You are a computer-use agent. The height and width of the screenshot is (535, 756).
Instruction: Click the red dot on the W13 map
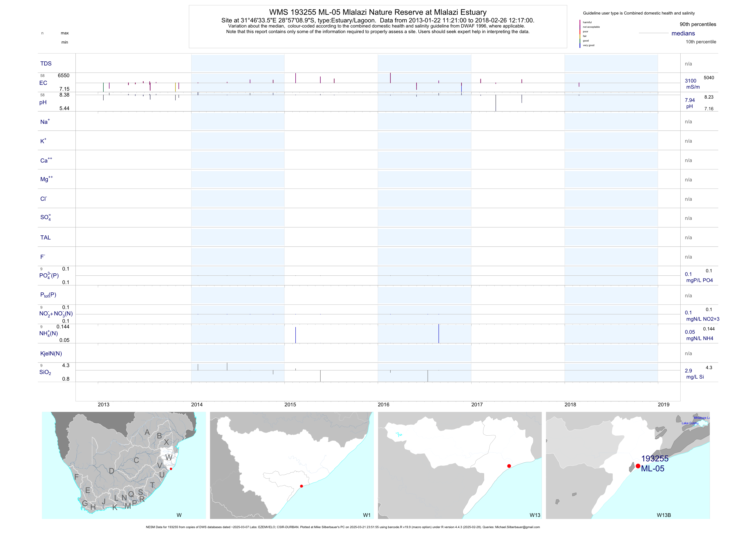[509, 466]
